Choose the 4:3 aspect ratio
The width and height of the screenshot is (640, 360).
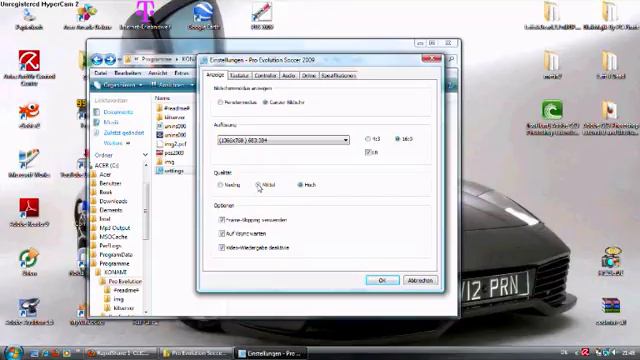368,139
